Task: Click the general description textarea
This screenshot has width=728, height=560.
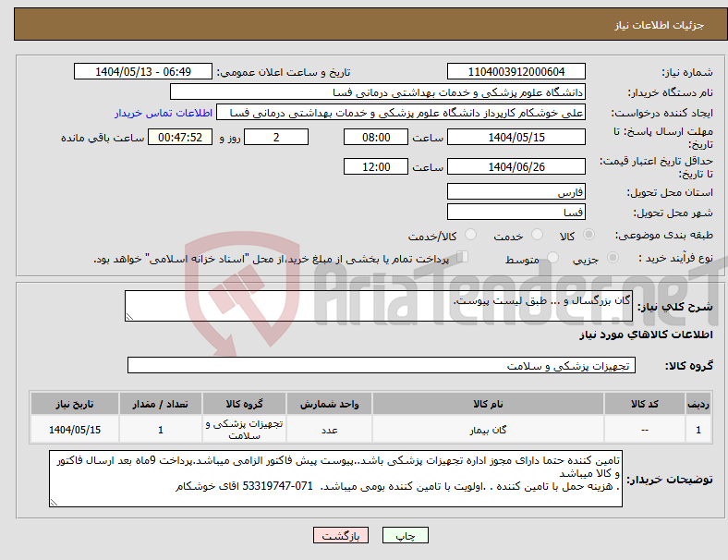Action: pyautogui.click(x=379, y=306)
